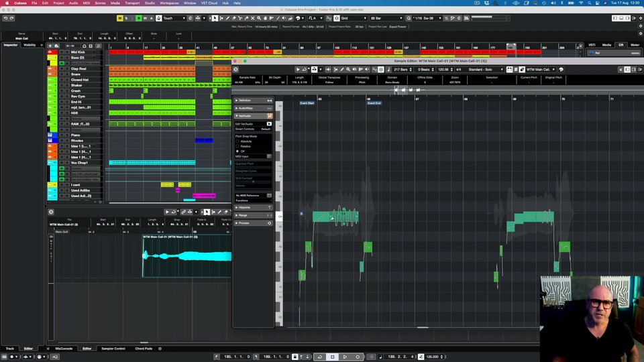Toggle the Edit VariAudio button
Screen dimensions: 644x362
pyautogui.click(x=269, y=123)
